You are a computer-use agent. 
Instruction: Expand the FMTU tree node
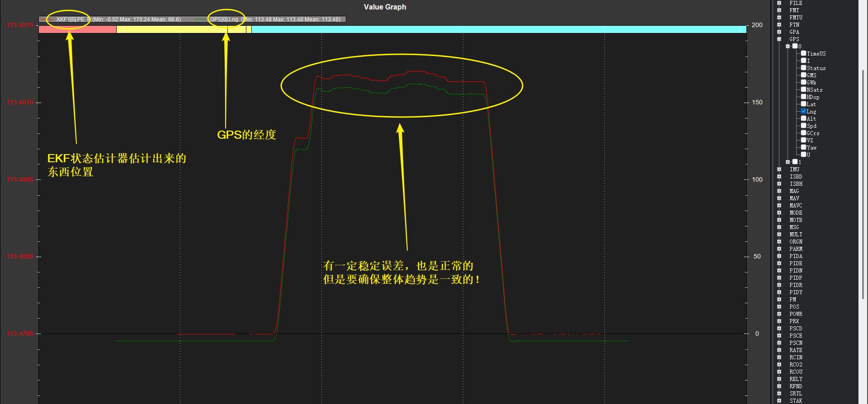779,18
